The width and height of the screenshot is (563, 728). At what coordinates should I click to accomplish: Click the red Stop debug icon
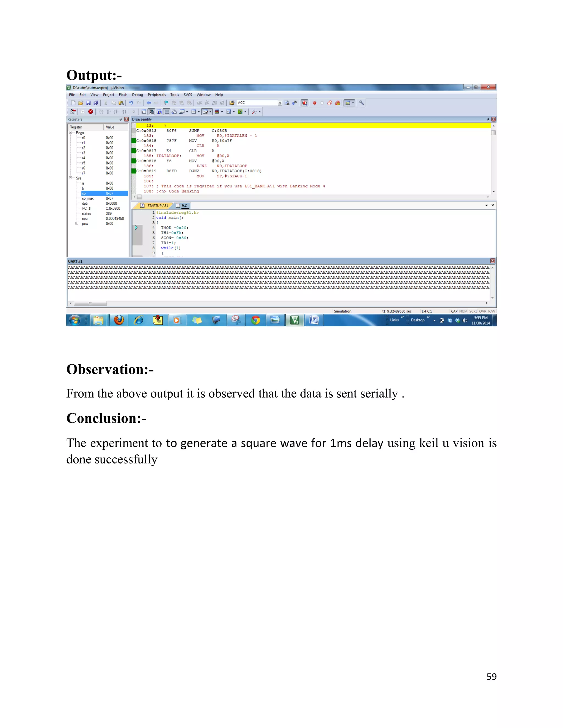coord(91,112)
